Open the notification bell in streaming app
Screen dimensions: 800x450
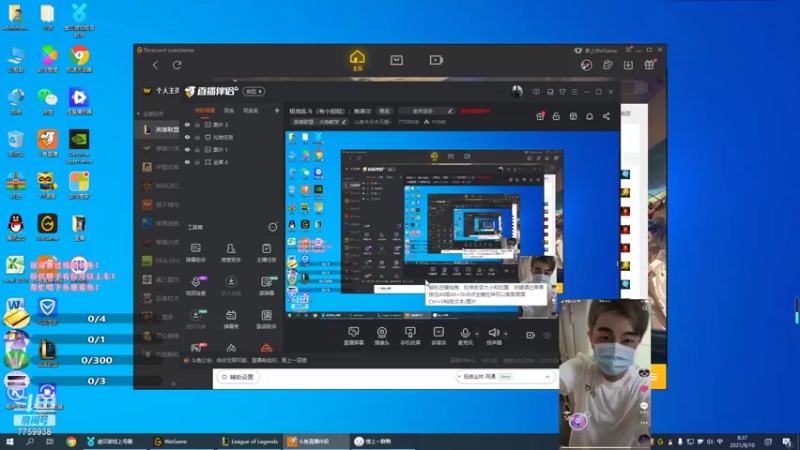pyautogui.click(x=589, y=116)
